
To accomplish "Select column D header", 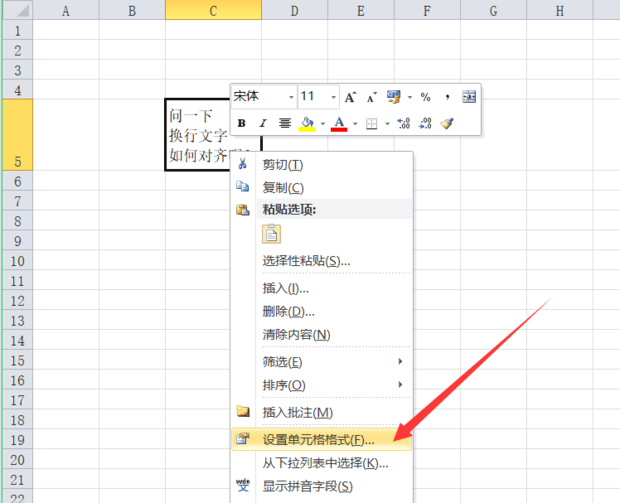I will pyautogui.click(x=295, y=10).
